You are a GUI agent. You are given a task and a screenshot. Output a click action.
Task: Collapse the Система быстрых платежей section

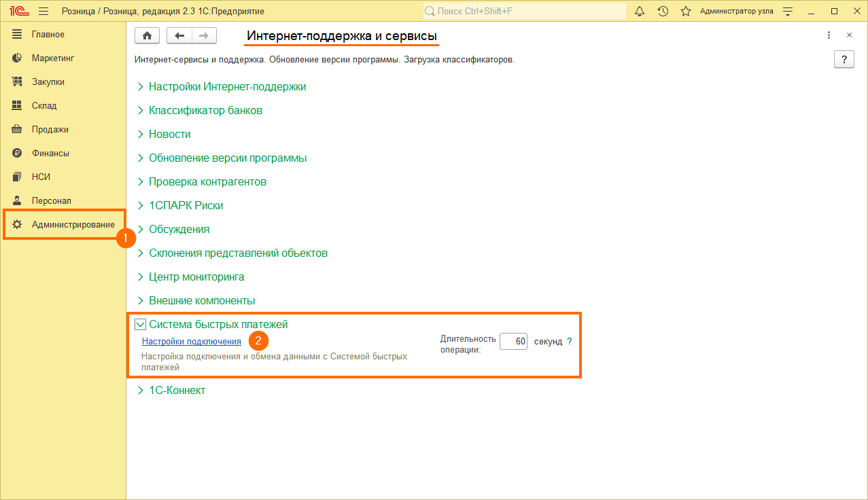point(141,325)
